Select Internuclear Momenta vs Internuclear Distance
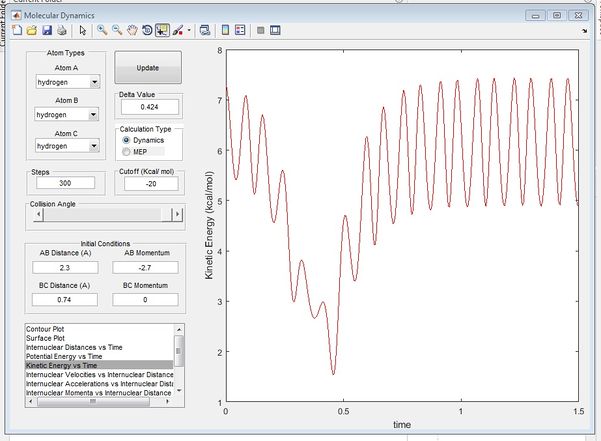Viewport: 601px width, 441px height. pyautogui.click(x=99, y=393)
